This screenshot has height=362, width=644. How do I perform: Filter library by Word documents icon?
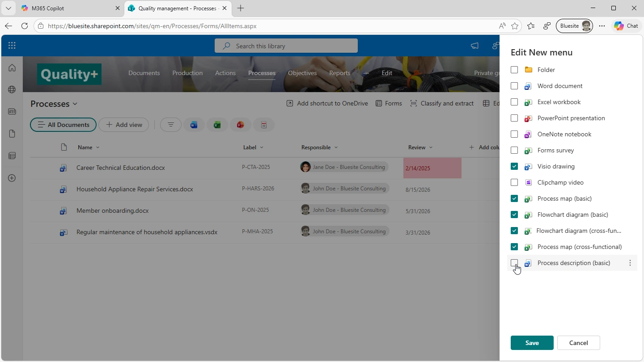(194, 125)
